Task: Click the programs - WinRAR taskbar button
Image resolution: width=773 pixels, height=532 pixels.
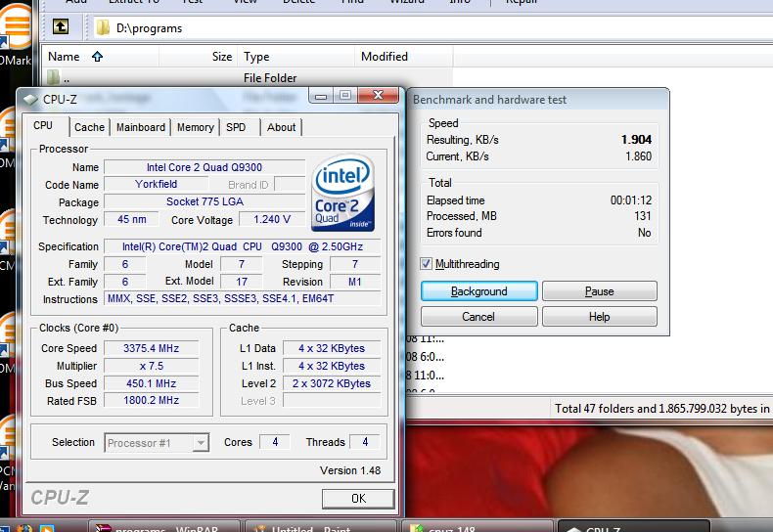Action: click(163, 525)
